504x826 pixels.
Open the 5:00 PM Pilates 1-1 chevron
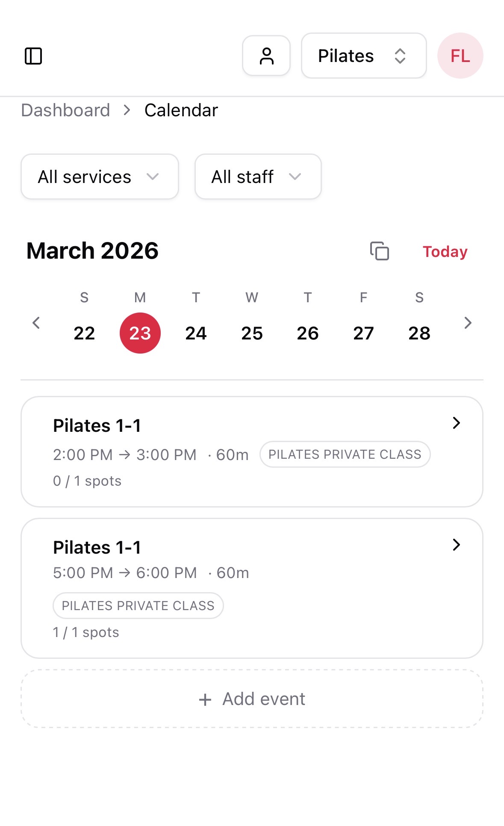[456, 545]
